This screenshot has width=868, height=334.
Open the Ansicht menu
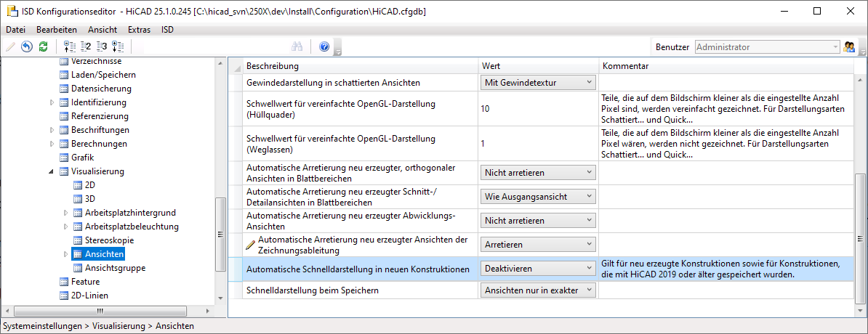(x=103, y=29)
